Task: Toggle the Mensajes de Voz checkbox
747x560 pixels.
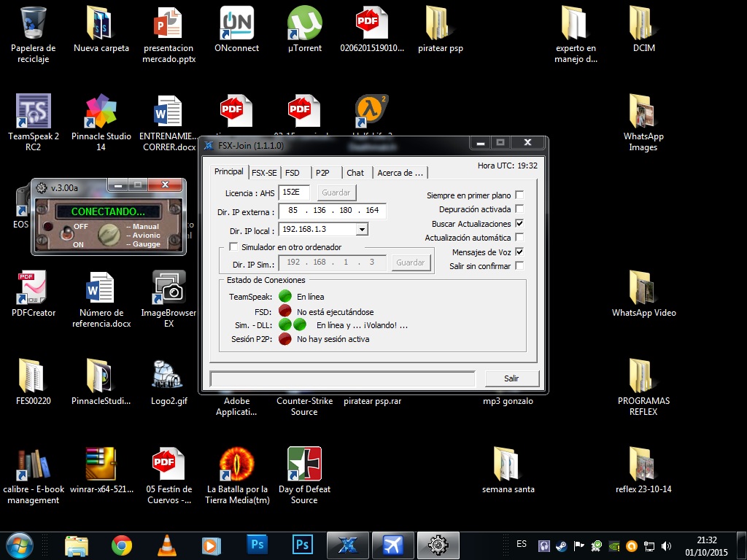Action: pyautogui.click(x=519, y=252)
